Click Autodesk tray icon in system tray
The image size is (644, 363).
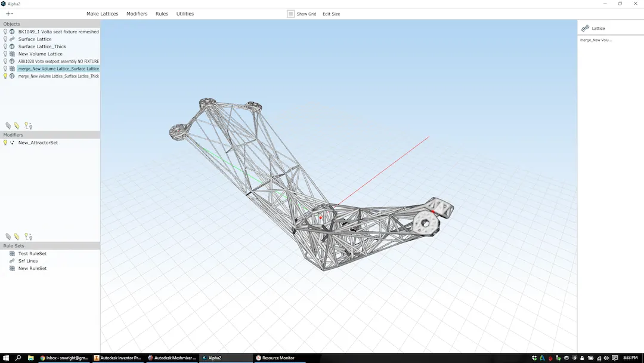[x=542, y=358]
